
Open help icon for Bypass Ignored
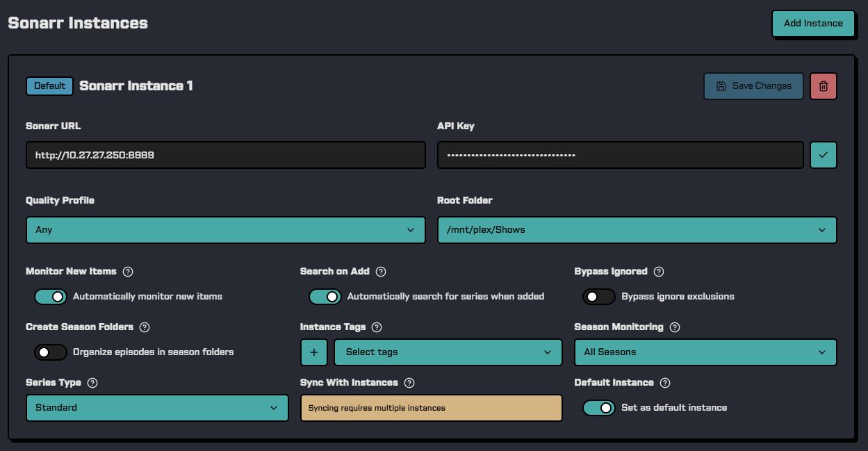tap(659, 272)
